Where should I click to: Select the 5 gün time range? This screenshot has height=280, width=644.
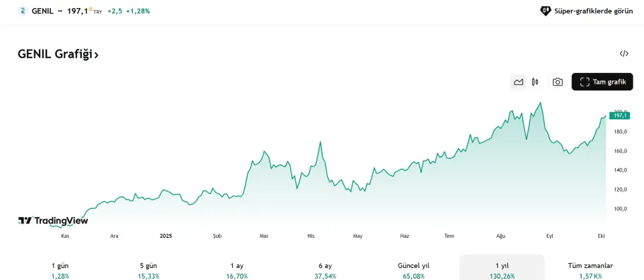click(x=148, y=270)
